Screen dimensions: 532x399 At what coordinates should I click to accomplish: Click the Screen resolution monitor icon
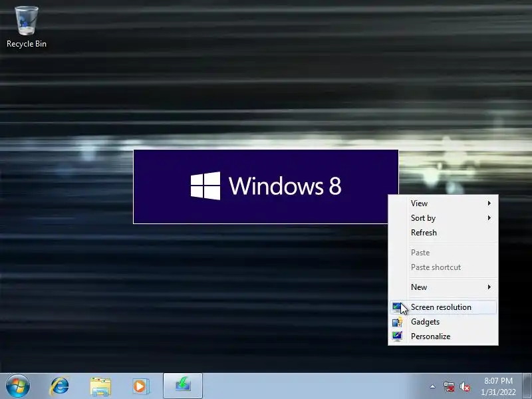point(396,307)
